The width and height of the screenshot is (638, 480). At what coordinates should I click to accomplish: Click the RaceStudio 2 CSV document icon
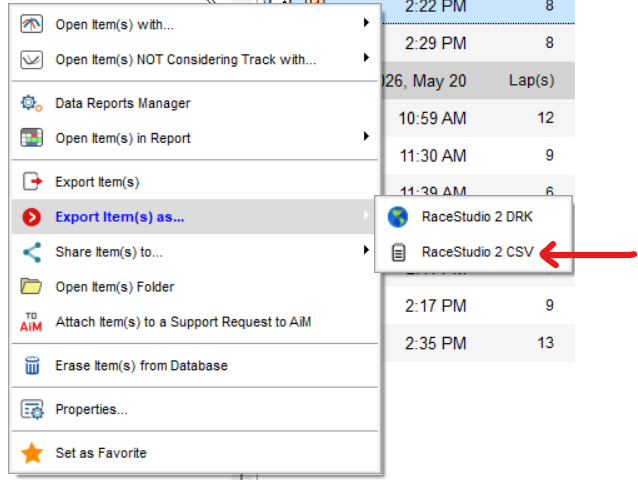pyautogui.click(x=398, y=252)
